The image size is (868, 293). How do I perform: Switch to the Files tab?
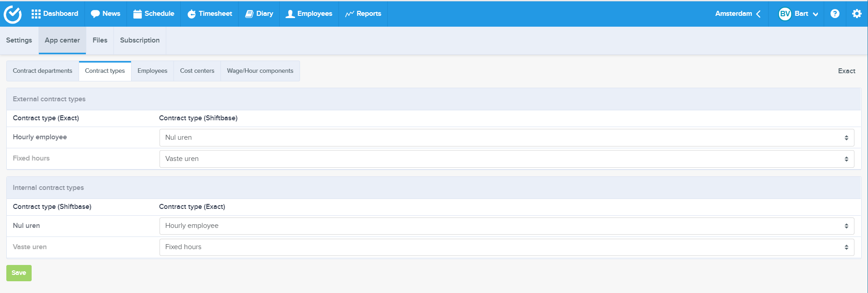tap(100, 40)
